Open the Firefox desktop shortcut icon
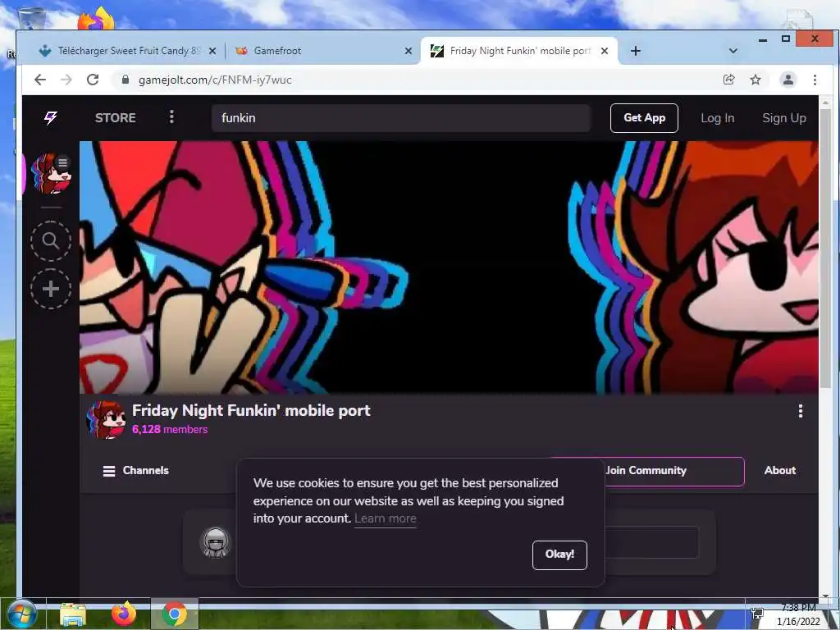This screenshot has height=630, width=840. tap(97, 20)
